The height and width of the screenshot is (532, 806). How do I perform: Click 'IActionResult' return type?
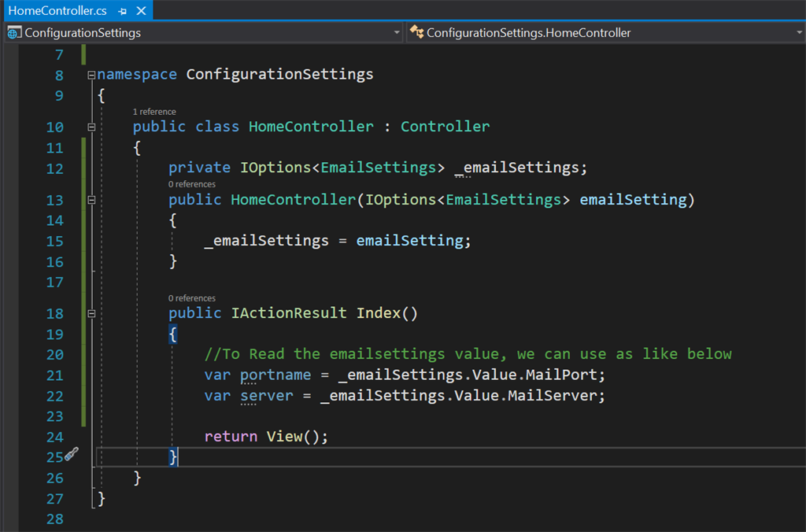tap(289, 313)
